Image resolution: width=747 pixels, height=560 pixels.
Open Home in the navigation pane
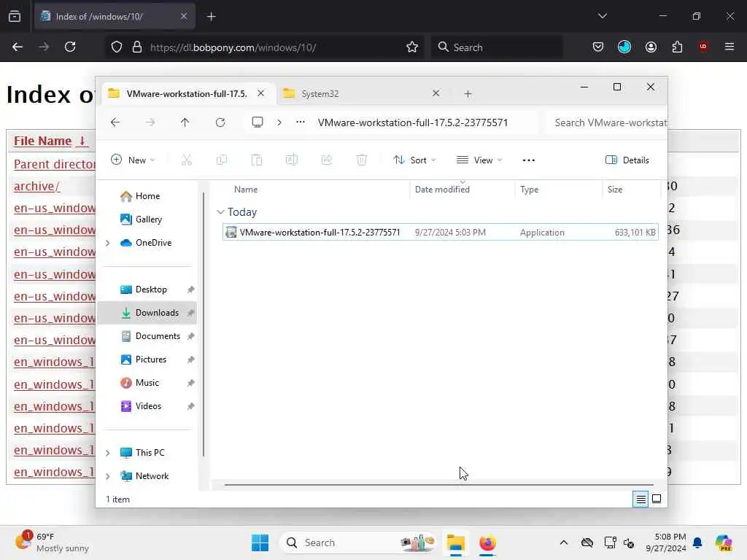tap(147, 196)
